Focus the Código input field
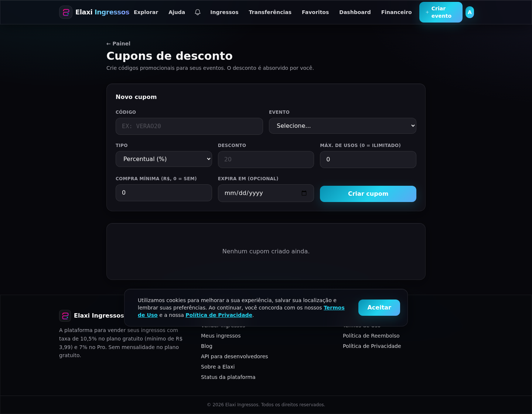This screenshot has height=414, width=532. pyautogui.click(x=189, y=126)
